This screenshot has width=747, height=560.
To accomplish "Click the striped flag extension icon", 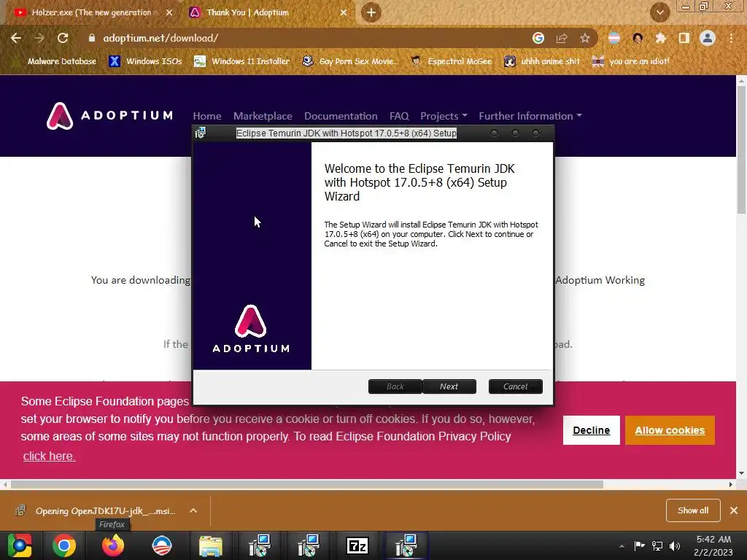I will coord(614,38).
